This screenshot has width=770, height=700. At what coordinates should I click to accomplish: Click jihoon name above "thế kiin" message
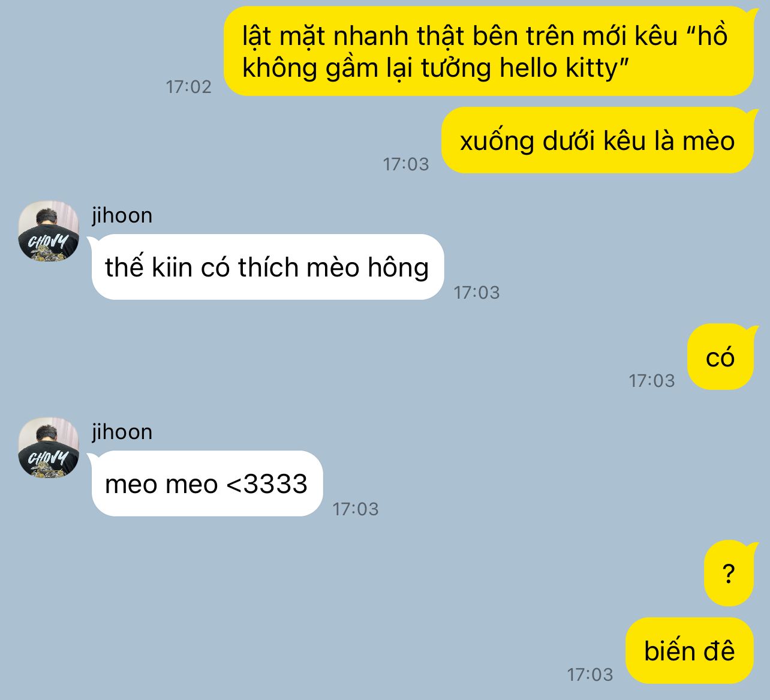pos(122,215)
